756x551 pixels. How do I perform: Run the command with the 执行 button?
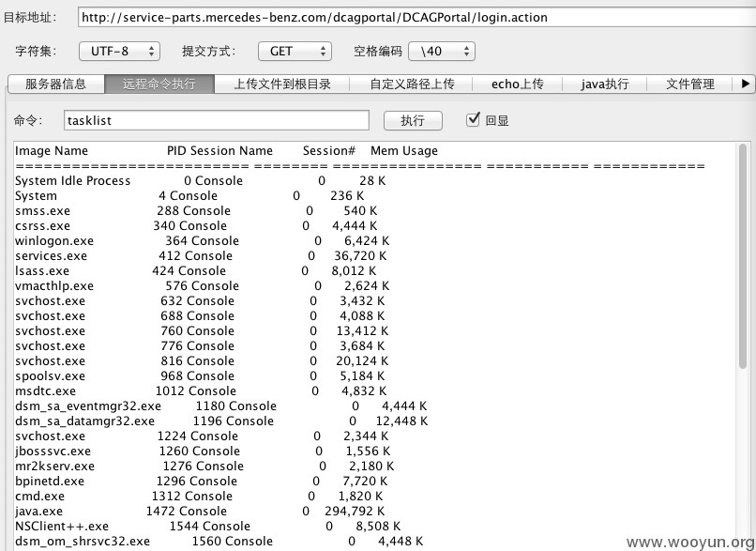pos(413,121)
